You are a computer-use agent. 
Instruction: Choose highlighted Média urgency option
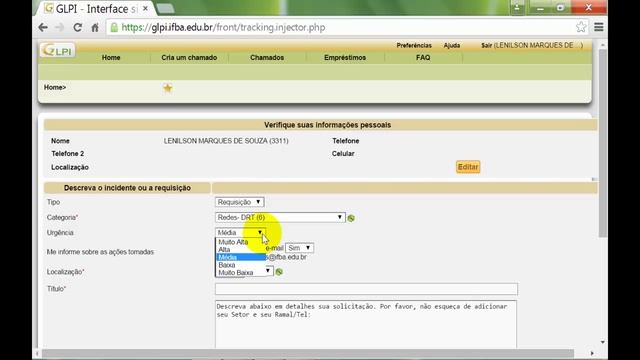[241, 257]
